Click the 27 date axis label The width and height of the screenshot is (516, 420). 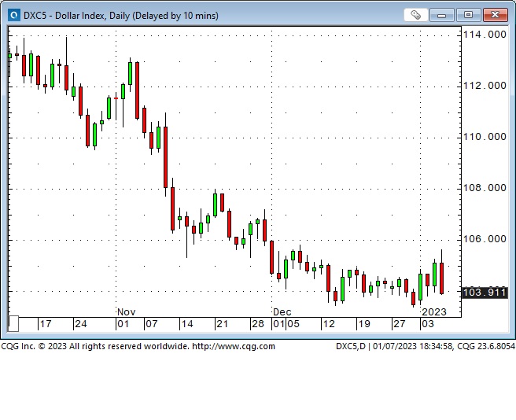pos(399,324)
